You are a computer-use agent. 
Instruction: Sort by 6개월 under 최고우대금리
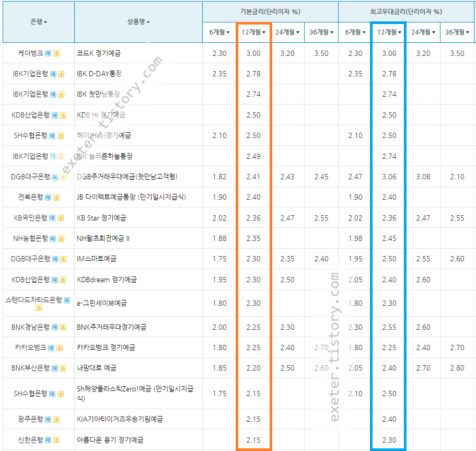point(355,32)
